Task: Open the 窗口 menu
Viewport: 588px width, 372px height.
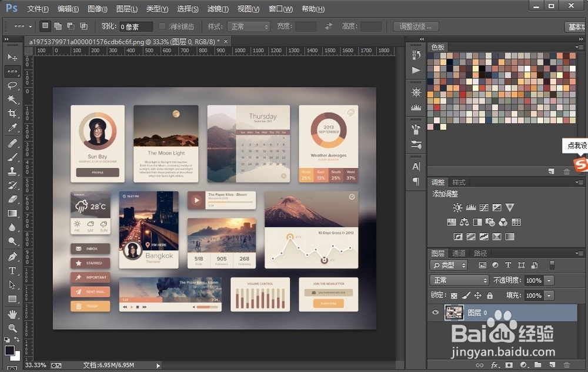Action: [281, 9]
